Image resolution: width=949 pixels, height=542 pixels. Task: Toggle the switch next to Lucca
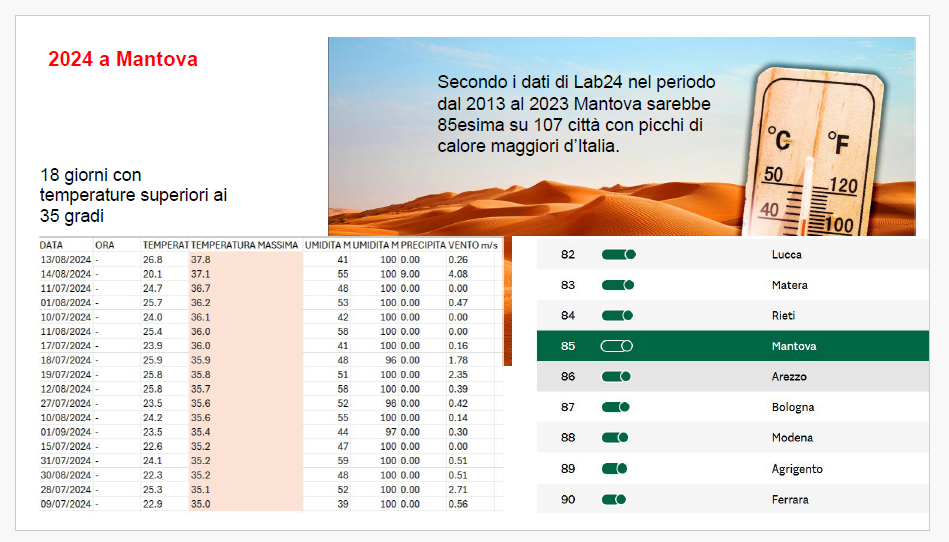[x=618, y=254]
